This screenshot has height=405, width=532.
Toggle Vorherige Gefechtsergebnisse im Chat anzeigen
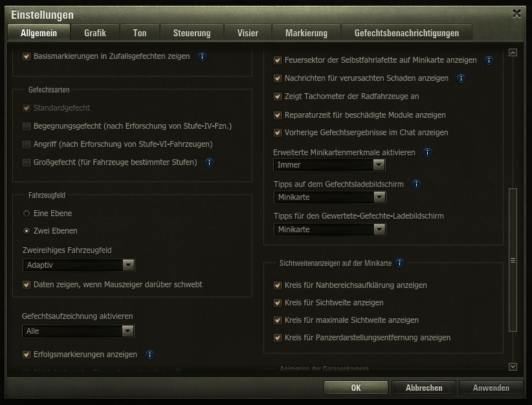[x=278, y=133]
